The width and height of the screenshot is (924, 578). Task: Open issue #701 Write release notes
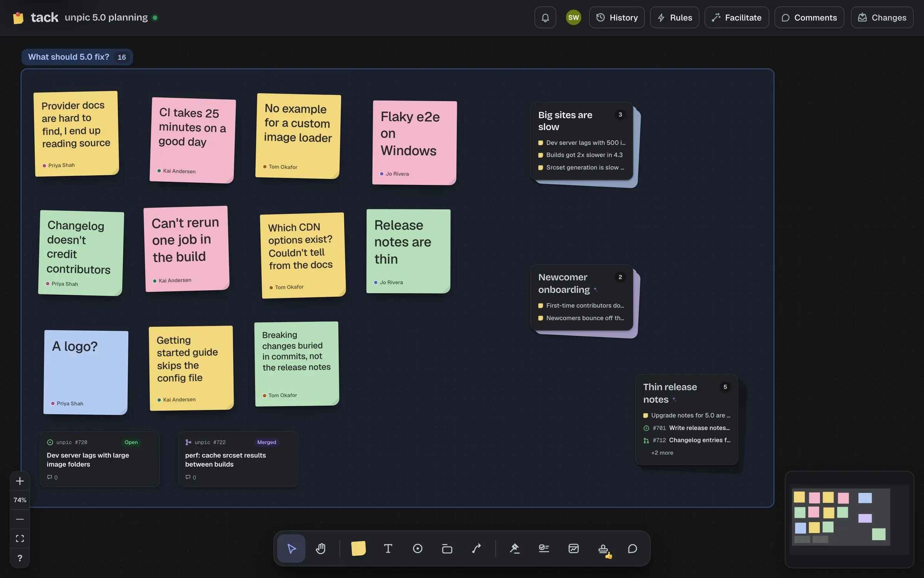[686, 428]
